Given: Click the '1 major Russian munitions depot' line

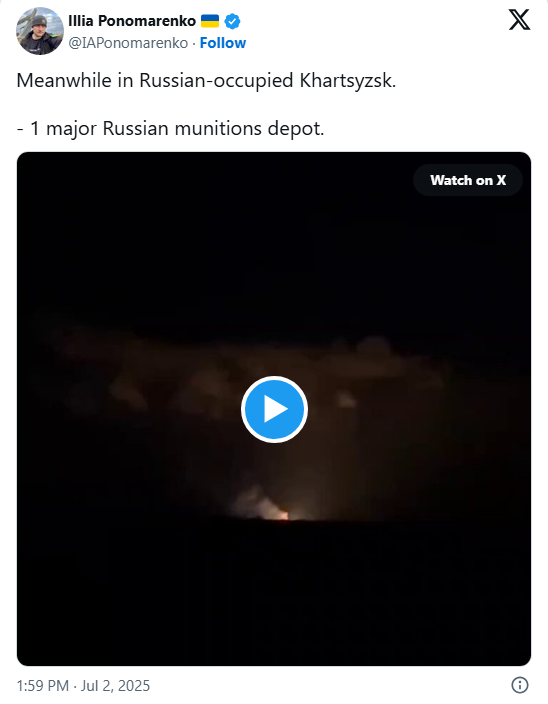Looking at the screenshot, I should [x=171, y=128].
